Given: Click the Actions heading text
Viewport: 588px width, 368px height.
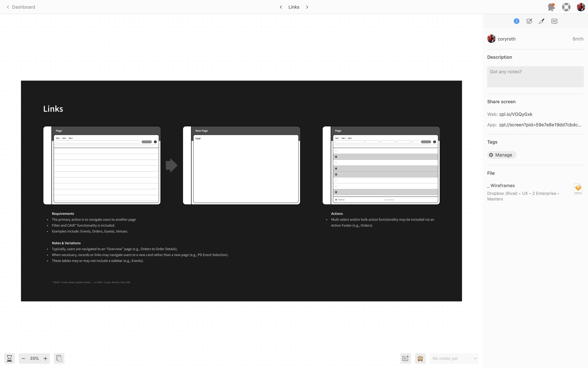Looking at the screenshot, I should (x=337, y=214).
